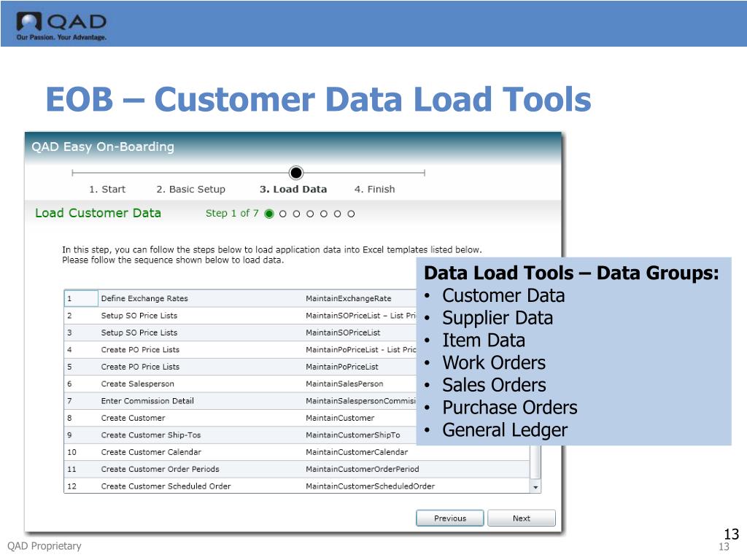Click Sales Orders in the Data Groups list

click(x=495, y=385)
